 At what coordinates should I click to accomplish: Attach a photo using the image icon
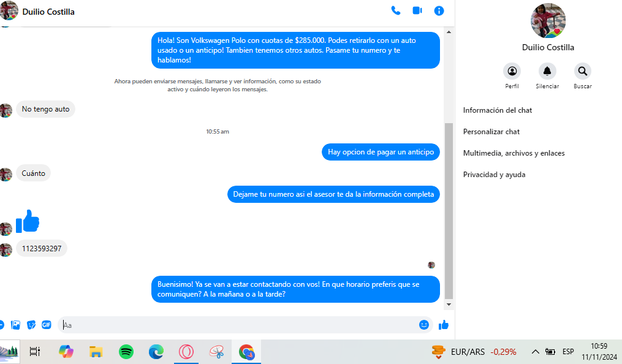(x=15, y=325)
